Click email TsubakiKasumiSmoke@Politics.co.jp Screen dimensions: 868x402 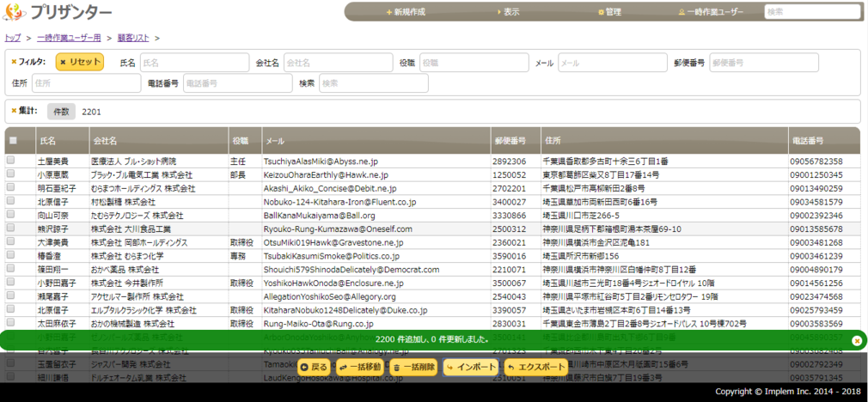pyautogui.click(x=332, y=256)
